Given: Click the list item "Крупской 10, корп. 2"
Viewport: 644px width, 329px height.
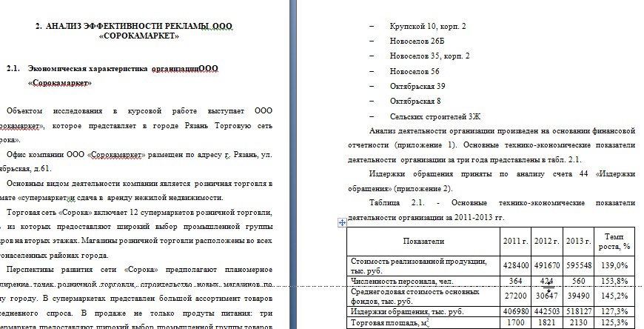Looking at the screenshot, I should click(x=427, y=26).
